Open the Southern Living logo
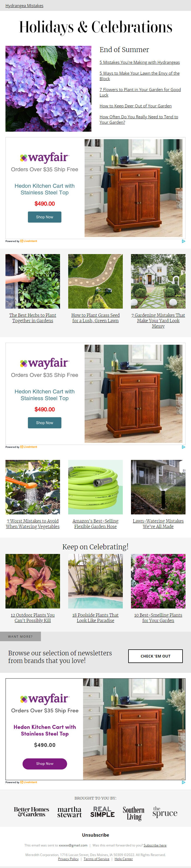This screenshot has height=868, width=191. 134,813
